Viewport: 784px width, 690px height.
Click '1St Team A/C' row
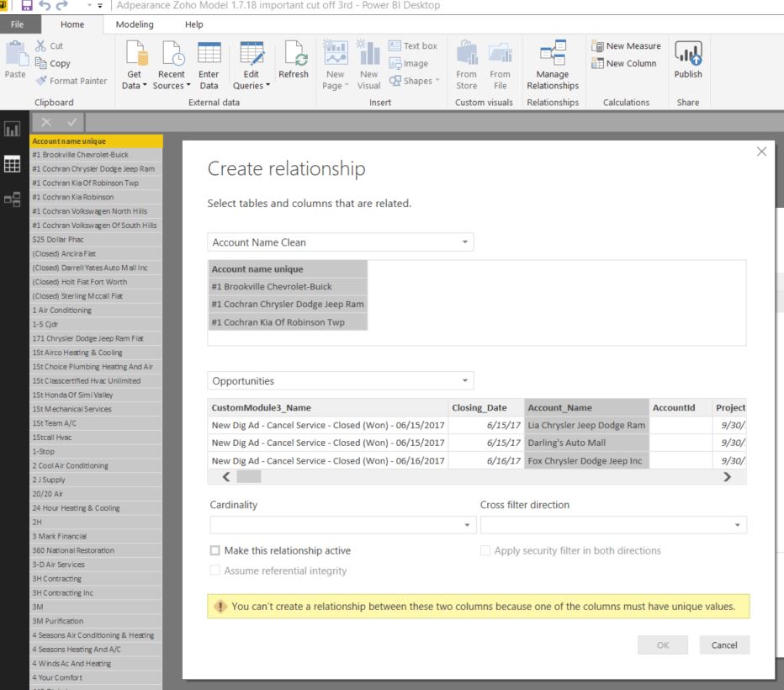pyautogui.click(x=96, y=423)
